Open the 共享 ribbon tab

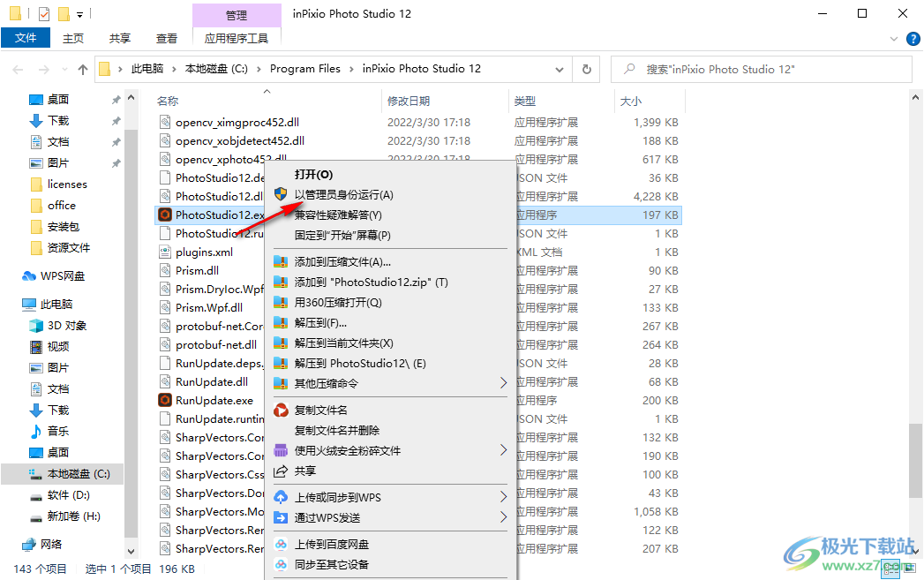[120, 38]
